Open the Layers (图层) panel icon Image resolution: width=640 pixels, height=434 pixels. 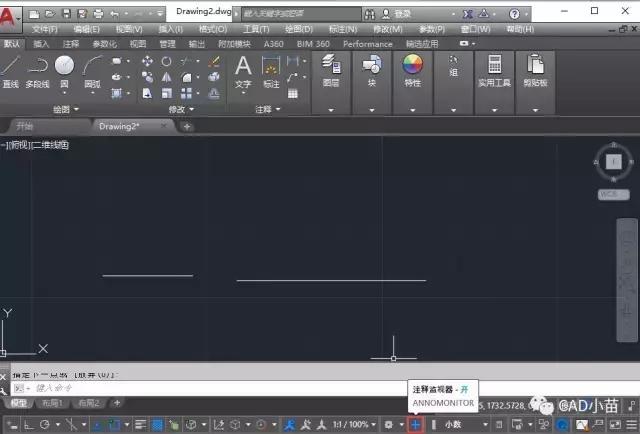[x=331, y=70]
